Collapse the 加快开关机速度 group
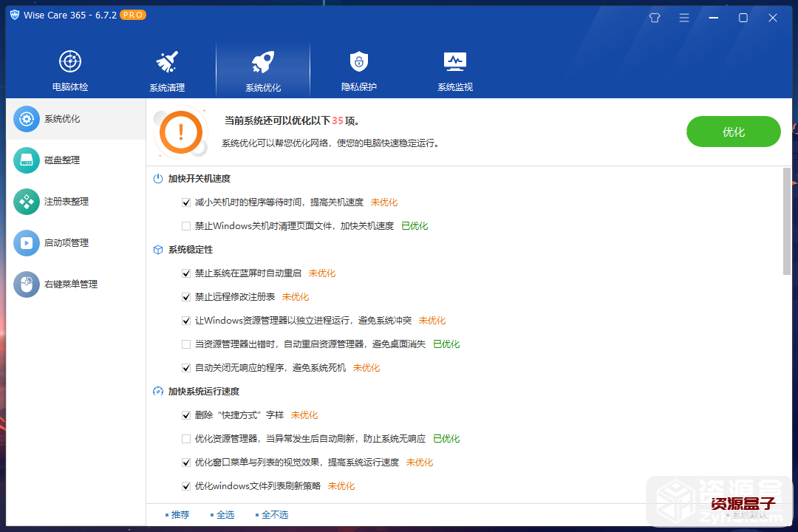The image size is (798, 532). (x=199, y=178)
